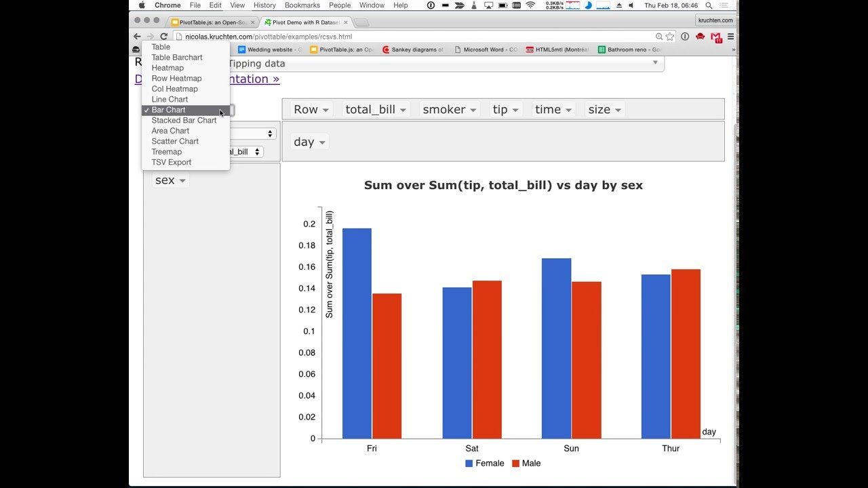Click the Female blue bar for Fri

coord(357,333)
